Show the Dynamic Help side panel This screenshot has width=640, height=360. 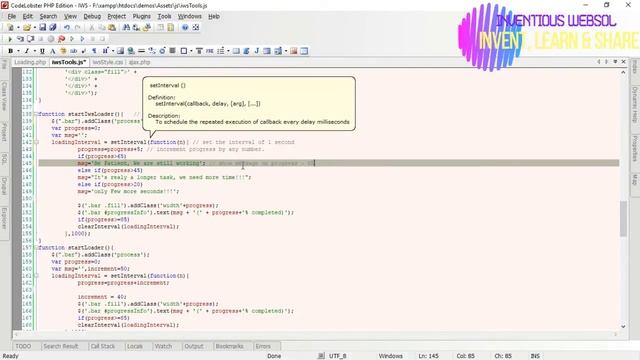(635, 104)
